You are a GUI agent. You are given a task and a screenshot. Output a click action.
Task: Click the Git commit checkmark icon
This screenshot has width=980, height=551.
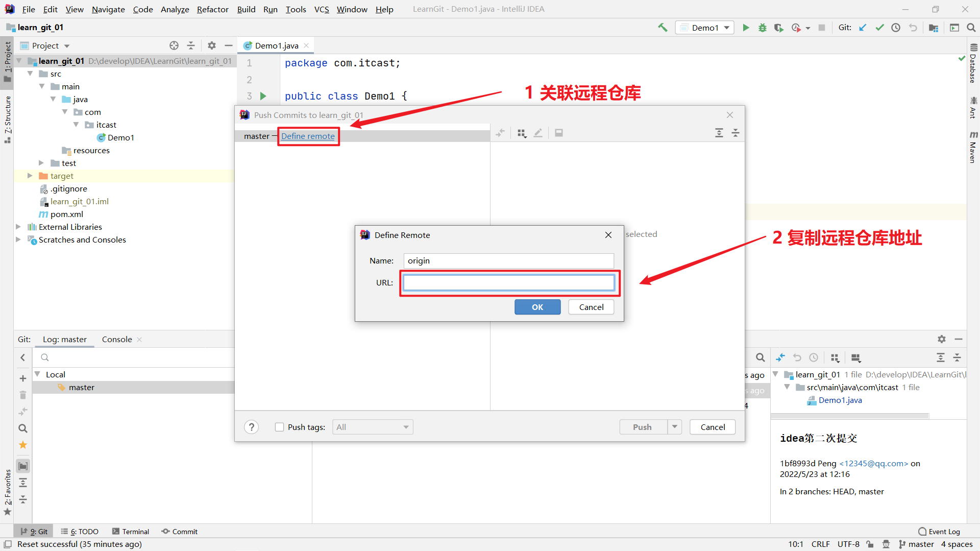(x=879, y=28)
